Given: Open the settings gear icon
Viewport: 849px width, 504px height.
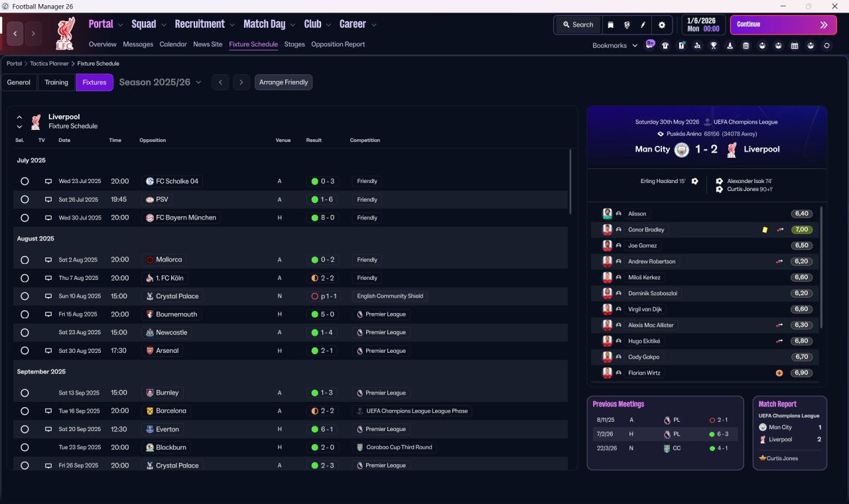Looking at the screenshot, I should coord(661,25).
